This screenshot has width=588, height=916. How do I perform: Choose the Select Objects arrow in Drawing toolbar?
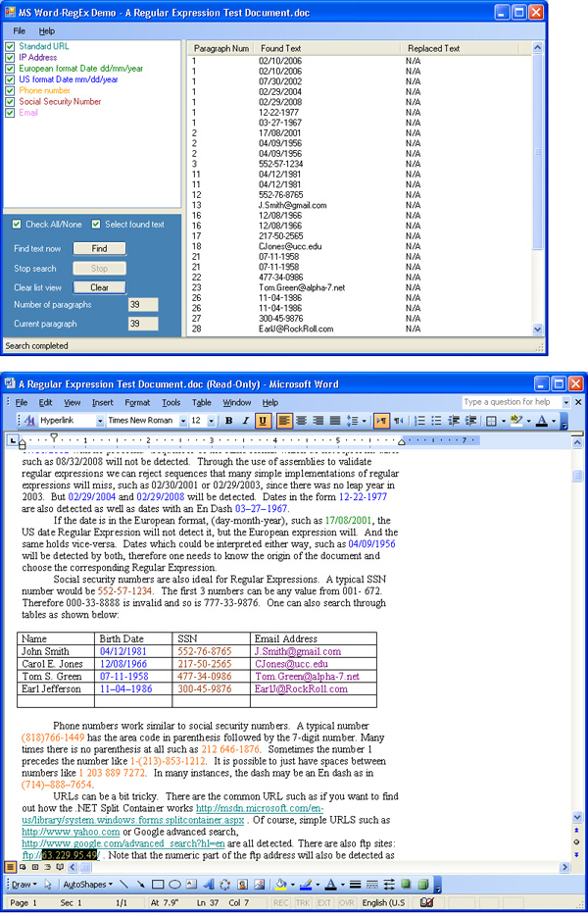(x=48, y=885)
